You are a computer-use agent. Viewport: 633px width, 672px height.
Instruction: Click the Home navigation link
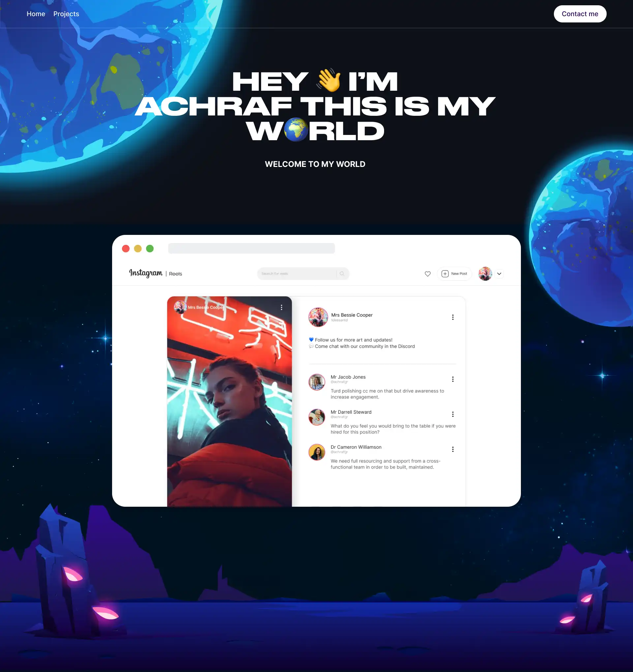pos(36,13)
